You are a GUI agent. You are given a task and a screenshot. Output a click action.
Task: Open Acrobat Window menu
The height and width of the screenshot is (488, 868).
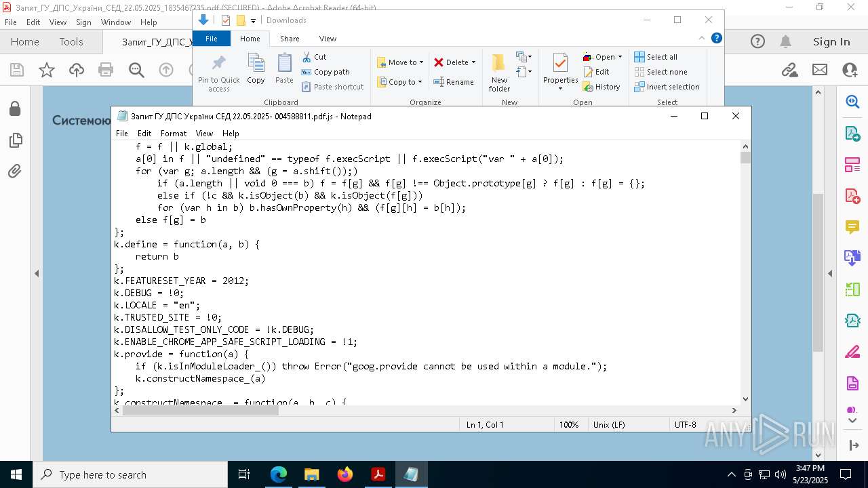[116, 22]
